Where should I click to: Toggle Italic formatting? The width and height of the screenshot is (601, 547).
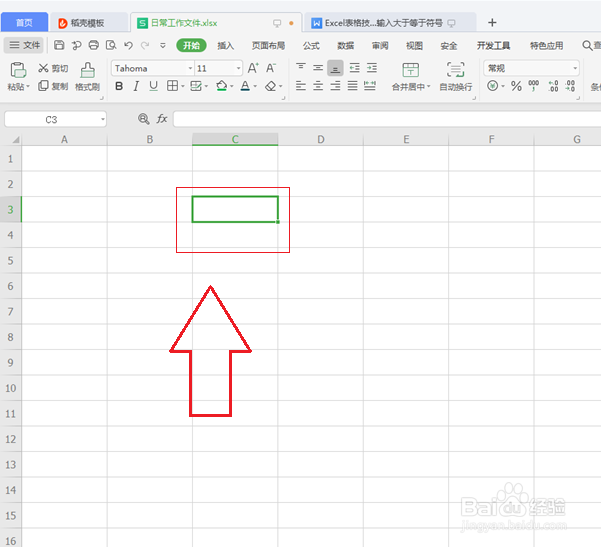pos(136,86)
